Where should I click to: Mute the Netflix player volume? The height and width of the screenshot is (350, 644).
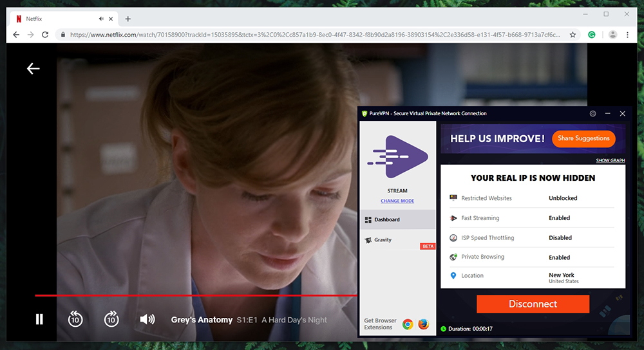(147, 319)
